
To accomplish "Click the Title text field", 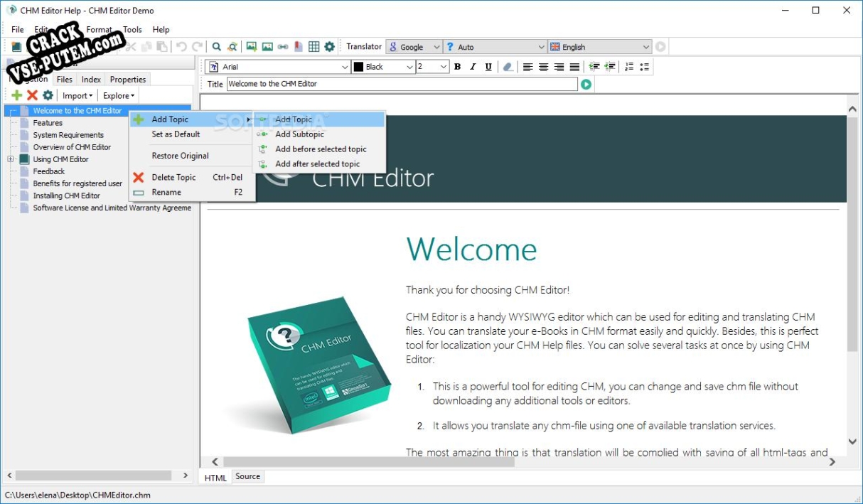I will tap(402, 84).
